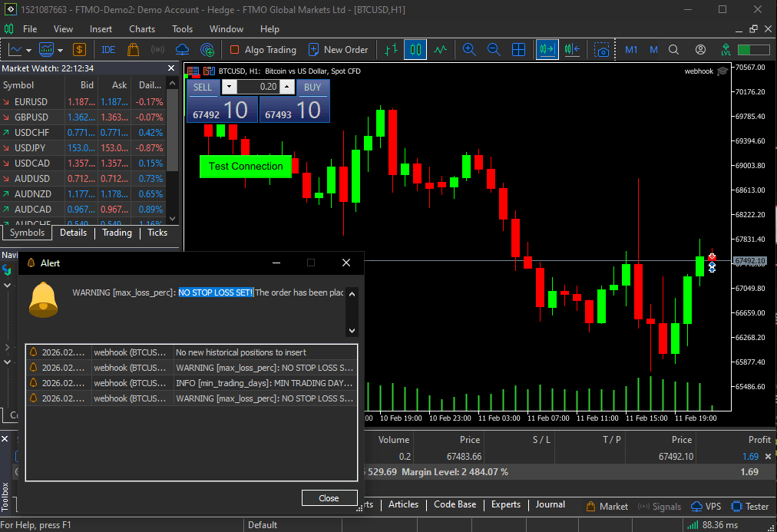Image resolution: width=777 pixels, height=532 pixels.
Task: Select AUDNZD row in Market Watch
Action: tap(83, 193)
